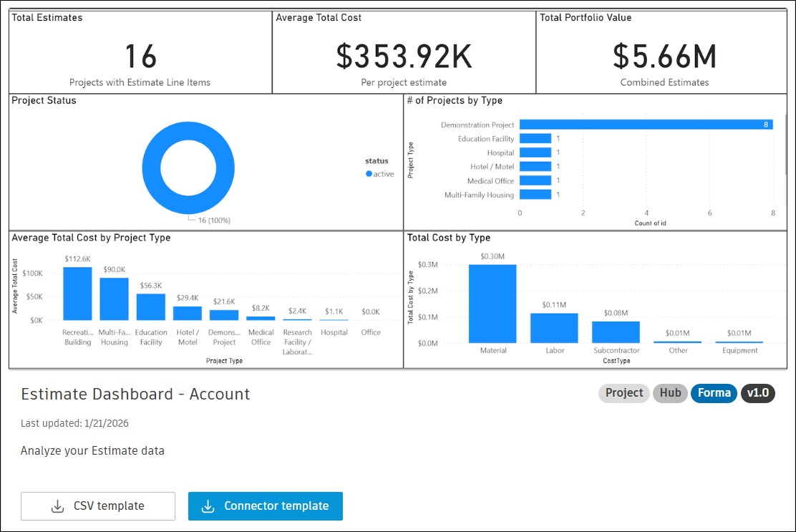Click the Average Total Cost by Project Type heading
The image size is (796, 532).
pyautogui.click(x=91, y=238)
